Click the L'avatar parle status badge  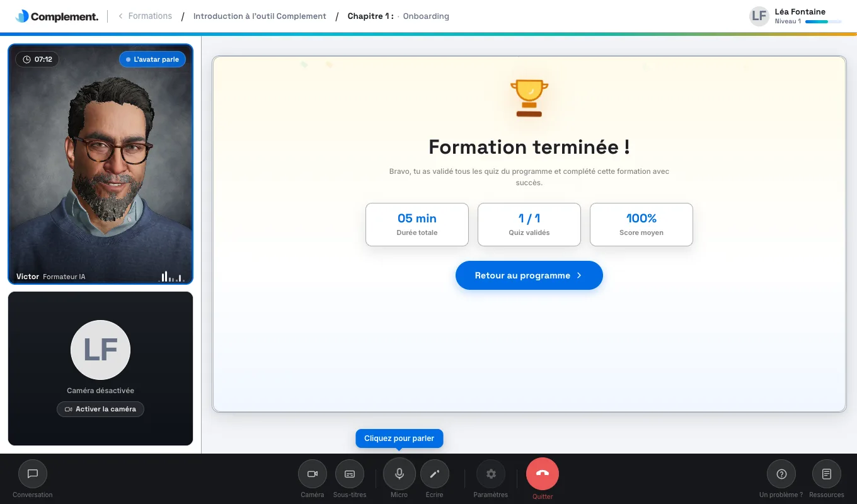click(x=152, y=59)
